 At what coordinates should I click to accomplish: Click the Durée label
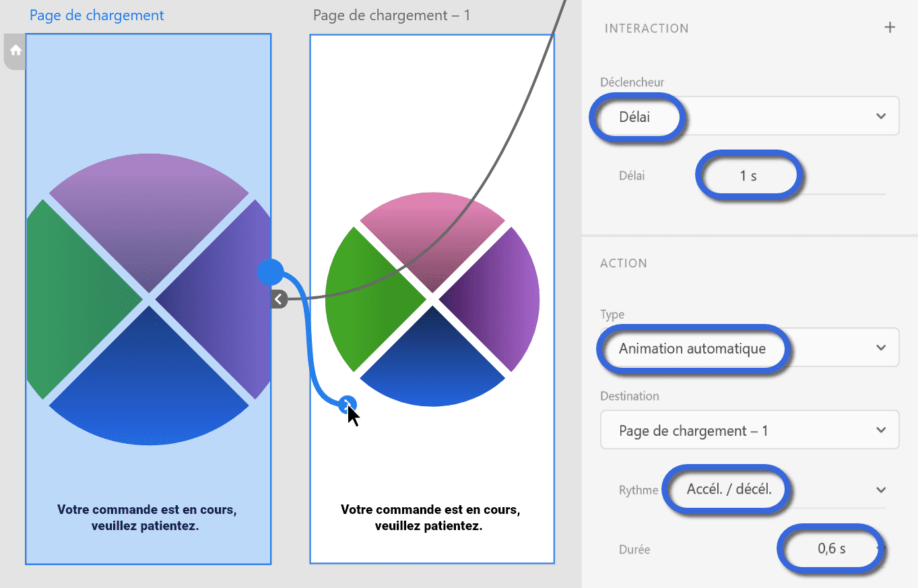[x=634, y=549]
